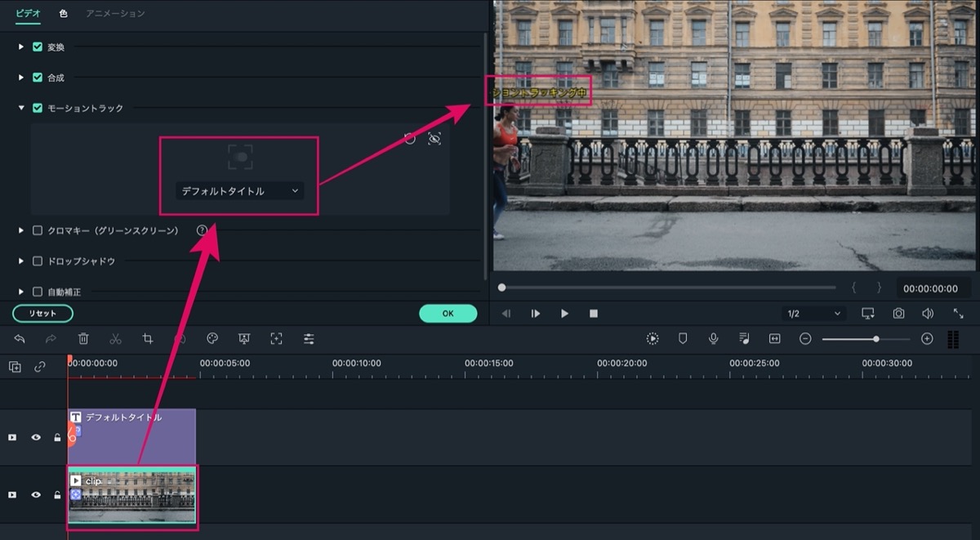
Task: Click the green OK button
Action: pos(448,313)
